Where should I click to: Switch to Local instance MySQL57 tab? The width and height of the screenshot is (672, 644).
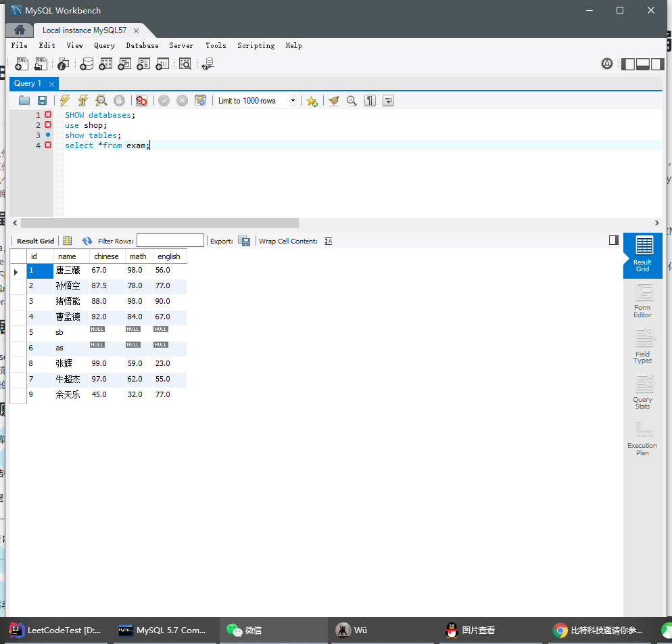pyautogui.click(x=85, y=30)
